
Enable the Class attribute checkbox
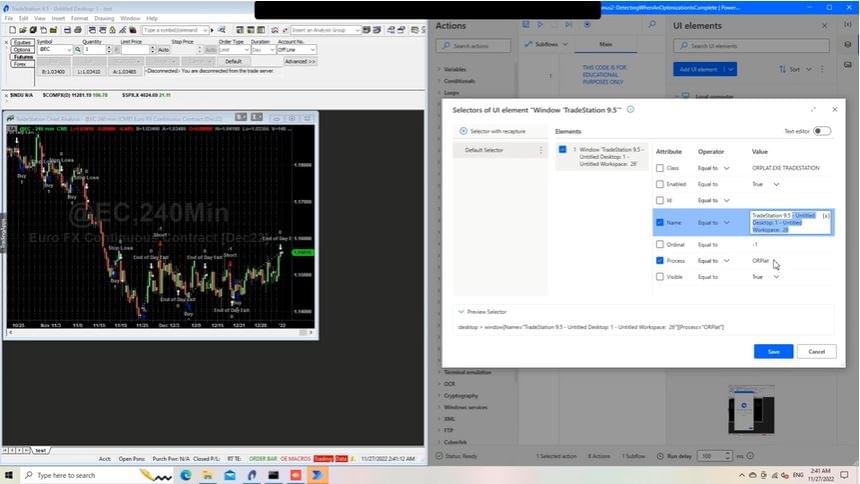[x=659, y=168]
